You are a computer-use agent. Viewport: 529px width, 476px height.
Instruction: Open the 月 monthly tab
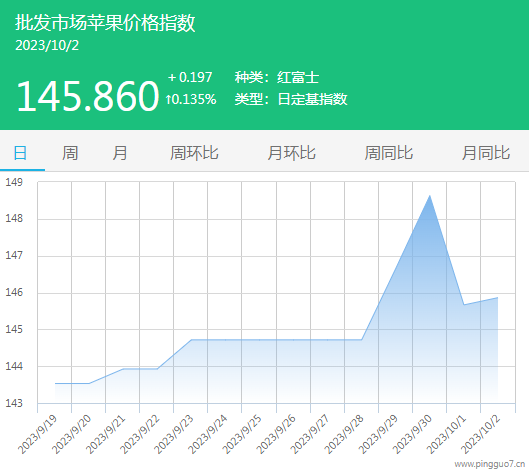[x=120, y=153]
